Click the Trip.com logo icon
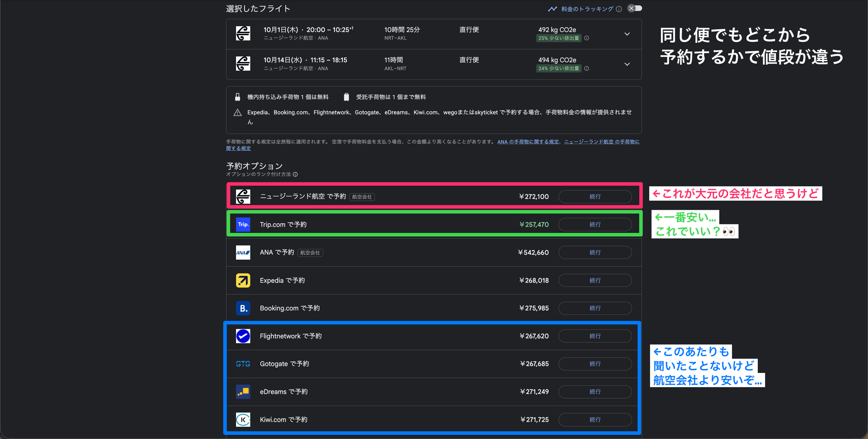The height and width of the screenshot is (439, 868). 243,224
